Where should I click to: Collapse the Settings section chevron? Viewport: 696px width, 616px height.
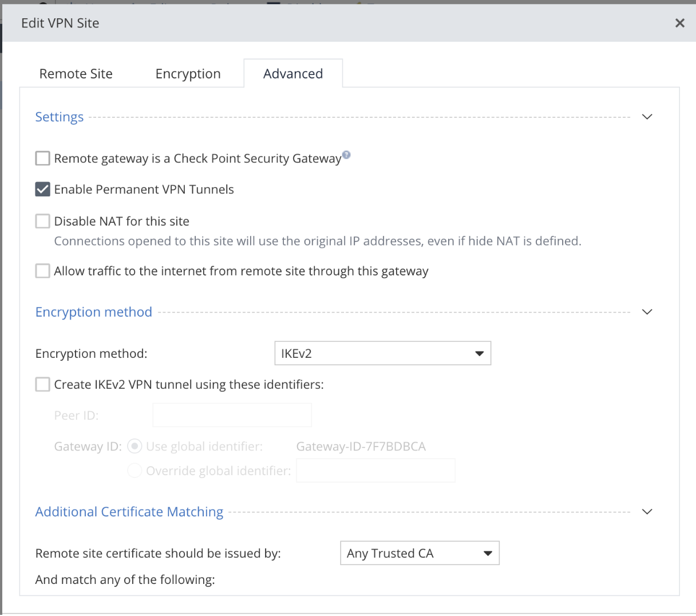(647, 117)
